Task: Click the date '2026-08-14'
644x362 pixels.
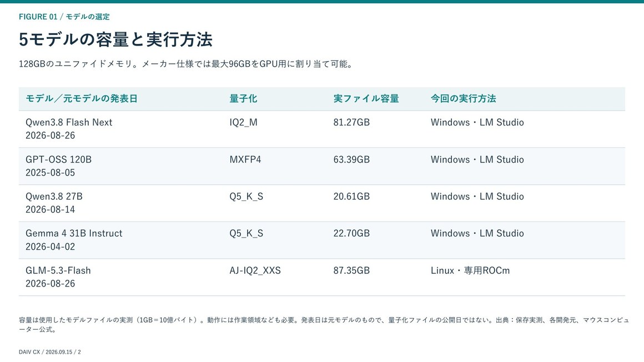Action: click(50, 209)
